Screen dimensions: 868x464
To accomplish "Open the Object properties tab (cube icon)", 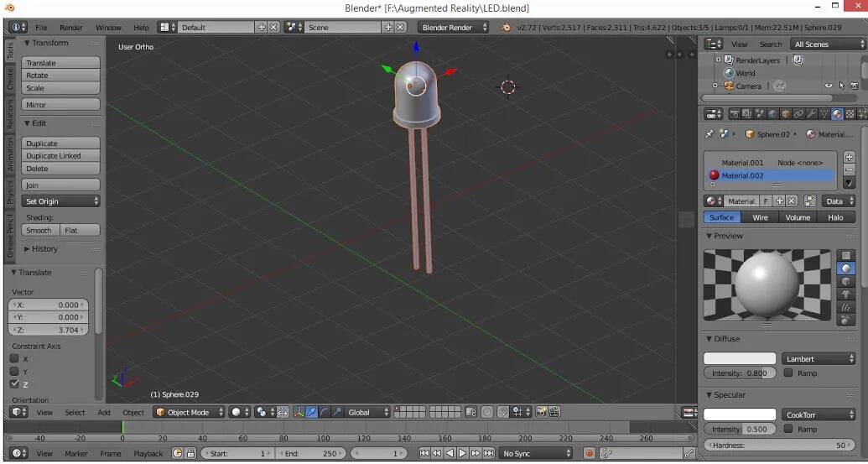I will click(x=786, y=114).
